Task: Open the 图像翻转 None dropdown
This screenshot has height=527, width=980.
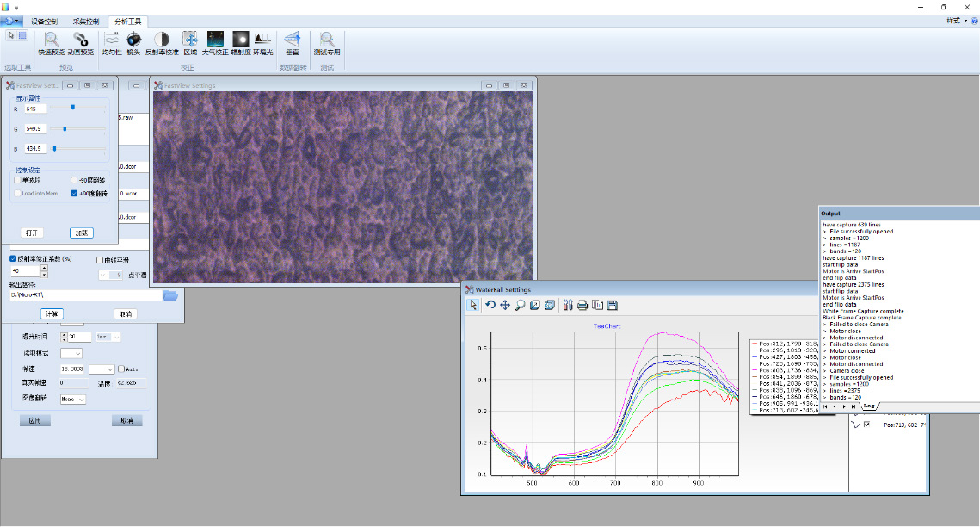Action: [x=73, y=400]
